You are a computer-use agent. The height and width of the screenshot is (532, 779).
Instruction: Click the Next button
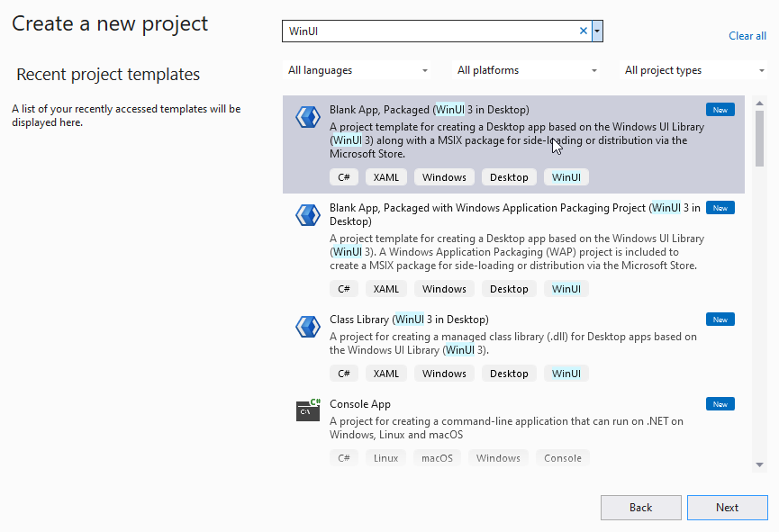(727, 507)
